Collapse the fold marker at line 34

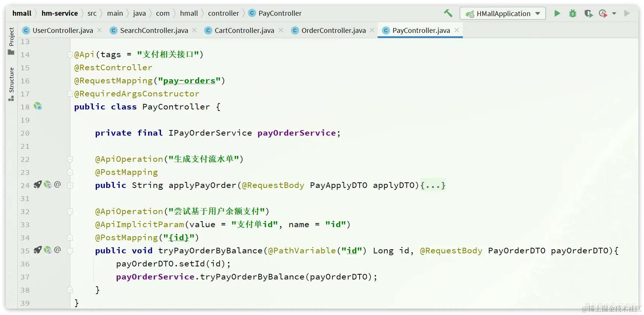(70, 238)
